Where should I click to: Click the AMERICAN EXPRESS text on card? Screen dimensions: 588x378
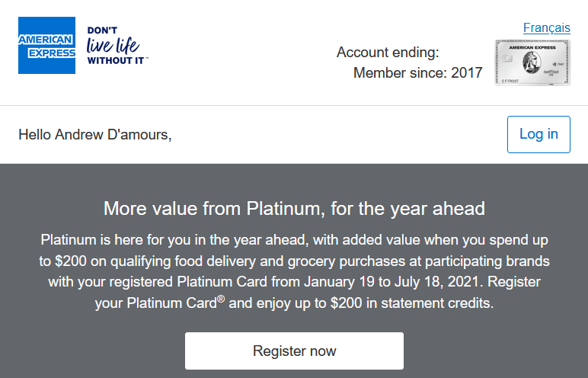coord(532,47)
